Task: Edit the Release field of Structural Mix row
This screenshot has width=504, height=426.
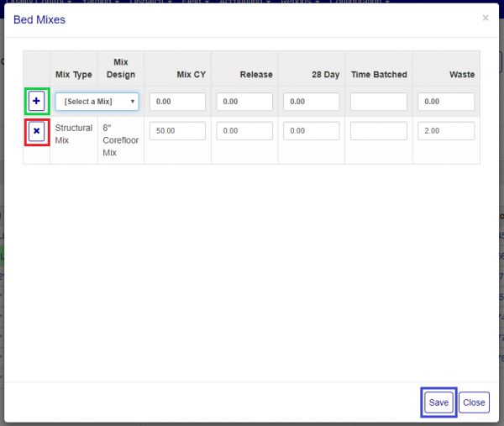Action: point(244,131)
